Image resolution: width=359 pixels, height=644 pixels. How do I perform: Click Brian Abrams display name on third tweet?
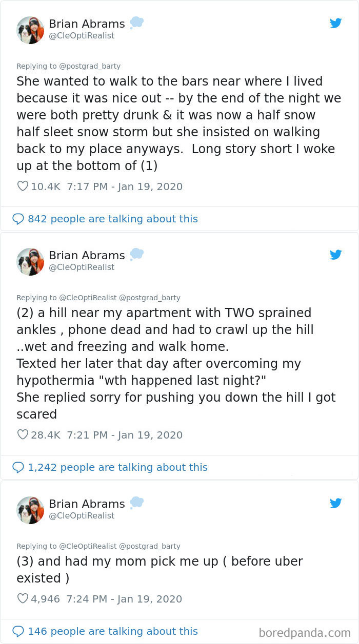87,504
